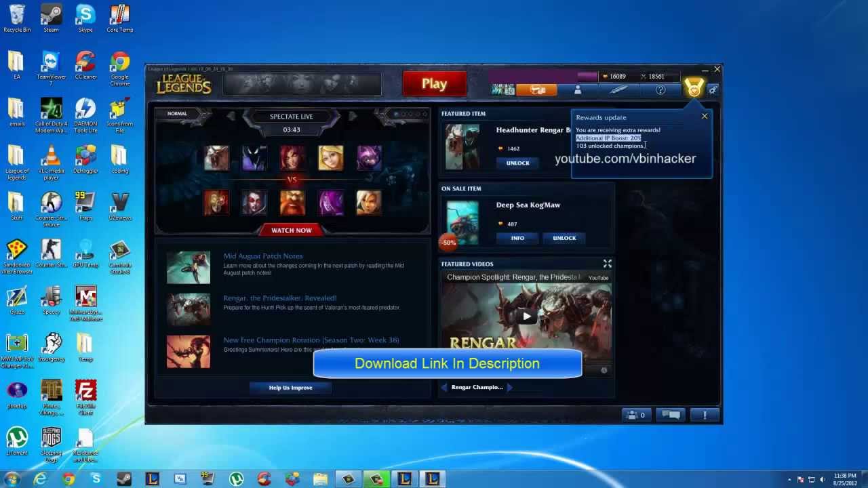Open the uTorrent desktop icon
Viewport: 868px width, 488px height.
pyautogui.click(x=17, y=442)
